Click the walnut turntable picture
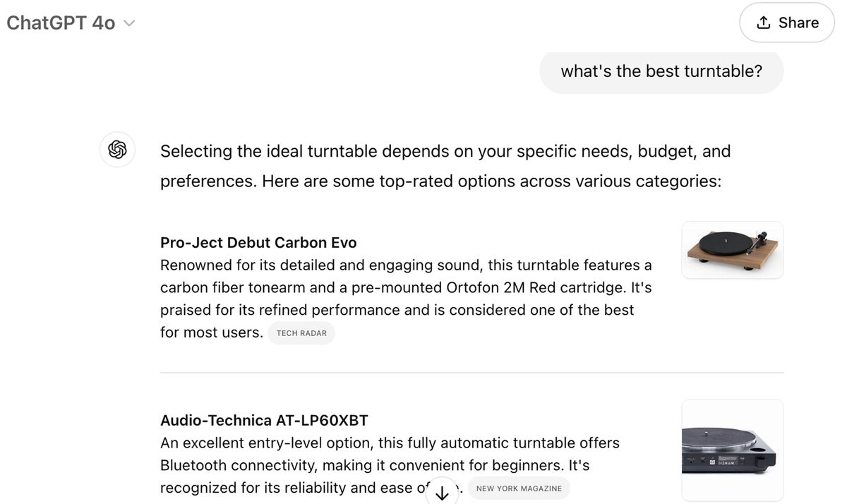This screenshot has width=847, height=504. (733, 250)
